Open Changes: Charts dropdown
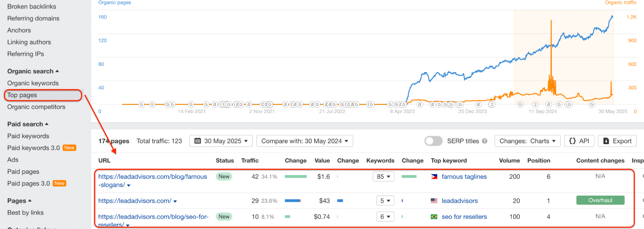The image size is (644, 229). [527, 141]
